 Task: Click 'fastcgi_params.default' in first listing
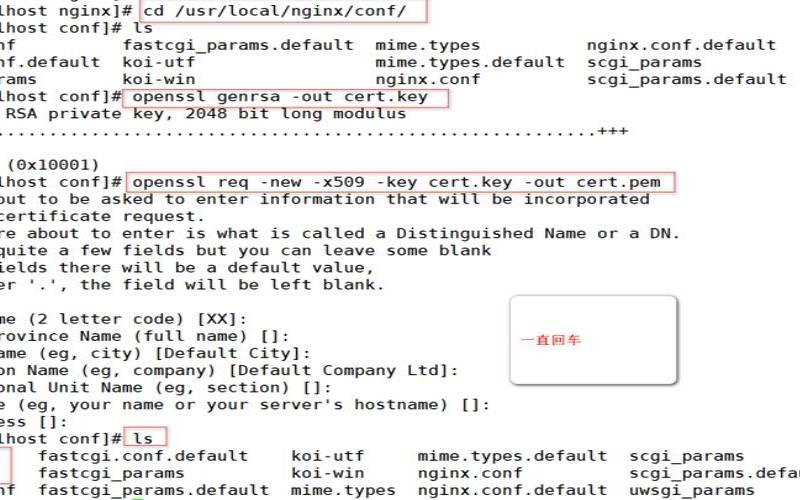(x=238, y=45)
